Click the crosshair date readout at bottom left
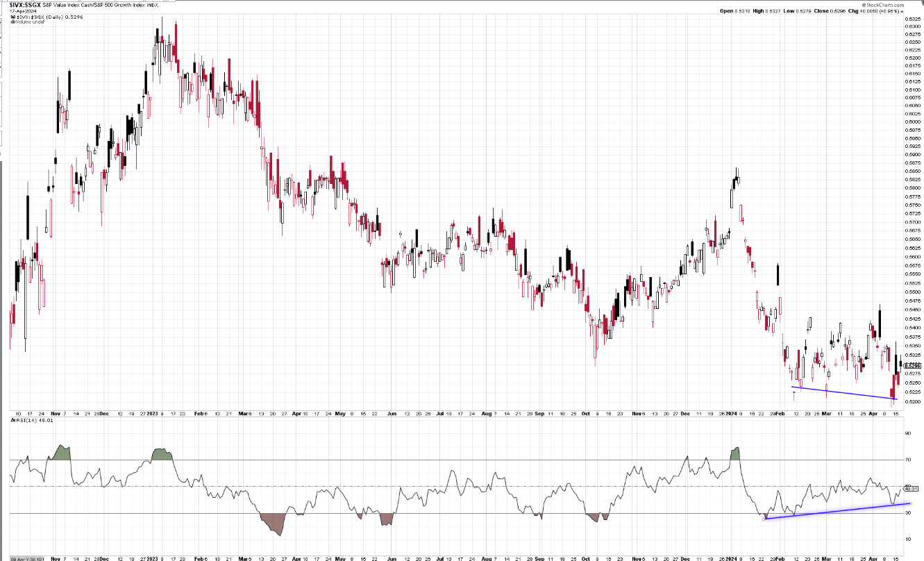This screenshot has height=561, width=924. coord(26,558)
